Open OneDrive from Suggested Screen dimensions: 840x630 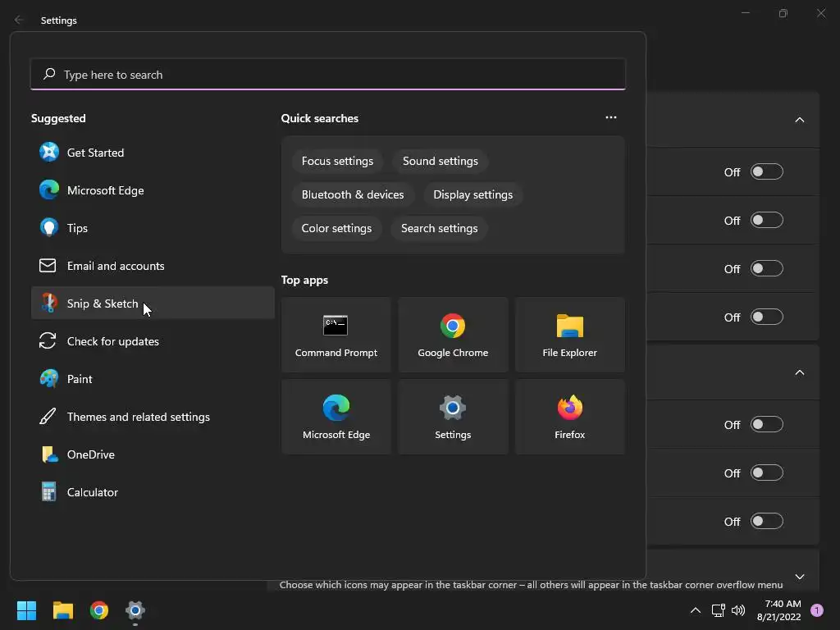tap(153, 454)
